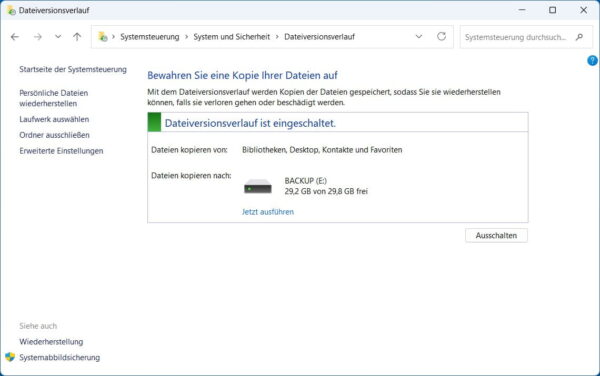Go forward with the right arrow

[38, 37]
